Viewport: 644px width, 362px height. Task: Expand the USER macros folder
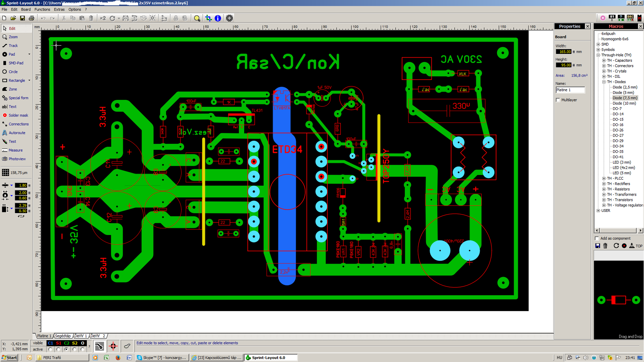pyautogui.click(x=598, y=211)
